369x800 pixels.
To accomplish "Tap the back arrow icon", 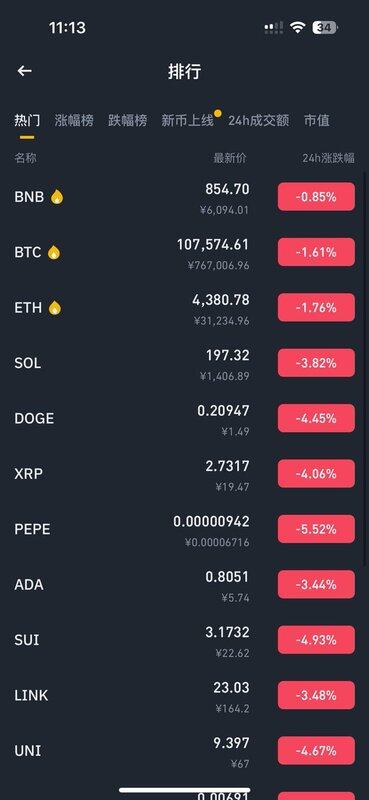I will coord(24,71).
